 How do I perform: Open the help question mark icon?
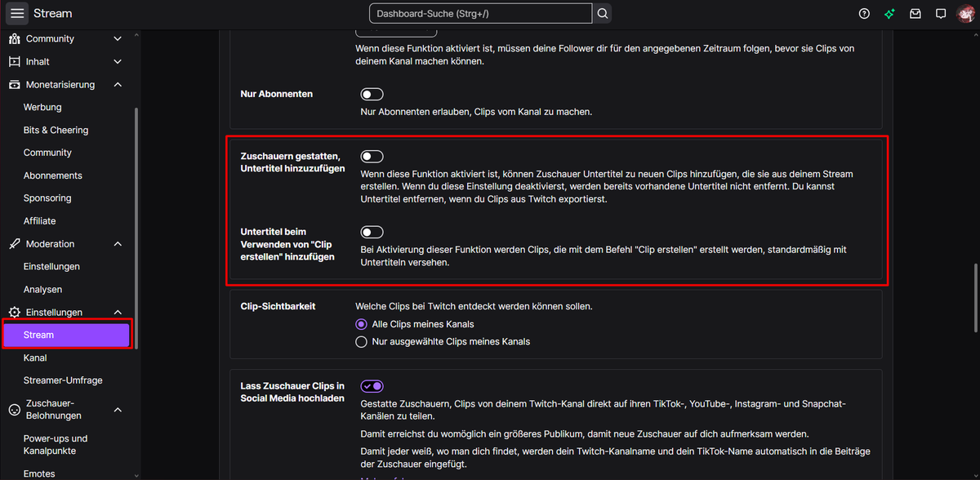click(865, 14)
